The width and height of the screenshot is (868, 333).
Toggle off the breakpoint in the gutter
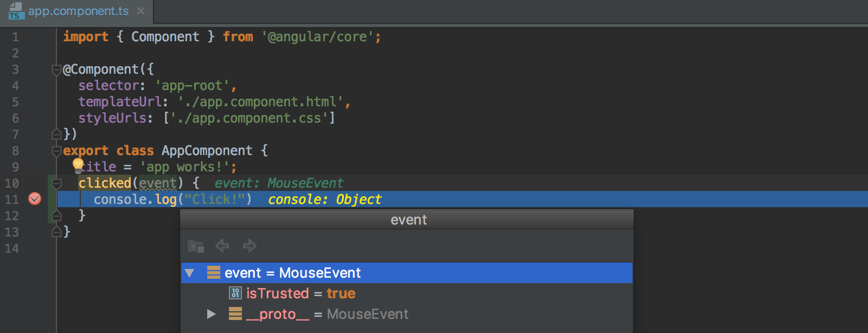click(x=35, y=199)
